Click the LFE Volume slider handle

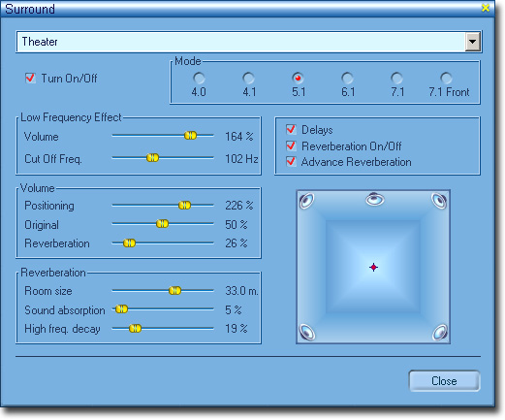coord(190,136)
